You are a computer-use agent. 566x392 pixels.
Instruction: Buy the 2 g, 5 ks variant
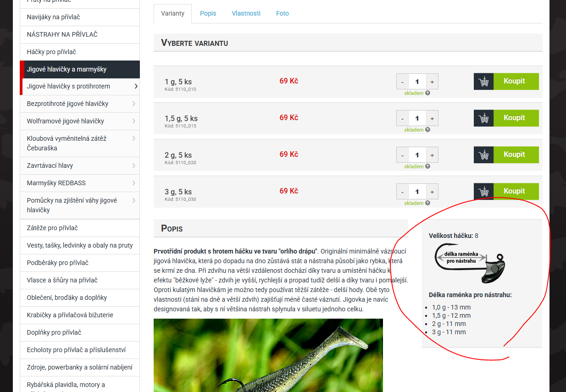[516, 155]
